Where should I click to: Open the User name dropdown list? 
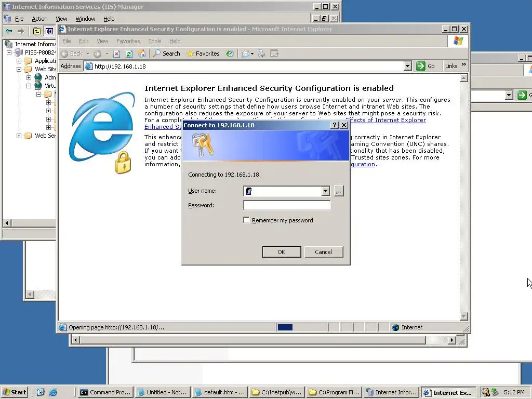(x=325, y=191)
